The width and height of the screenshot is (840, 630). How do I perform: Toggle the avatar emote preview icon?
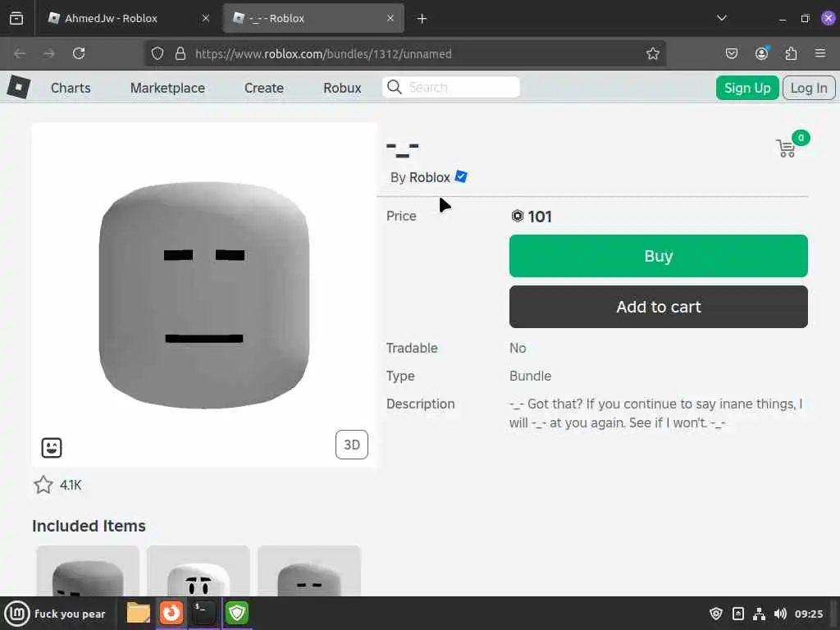coord(52,447)
